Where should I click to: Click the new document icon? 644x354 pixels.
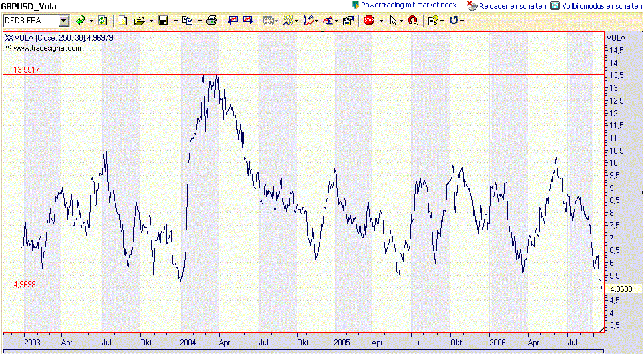click(x=123, y=21)
